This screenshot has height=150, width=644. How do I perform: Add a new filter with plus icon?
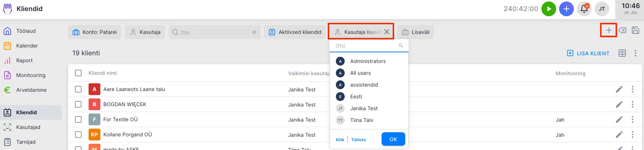[609, 30]
